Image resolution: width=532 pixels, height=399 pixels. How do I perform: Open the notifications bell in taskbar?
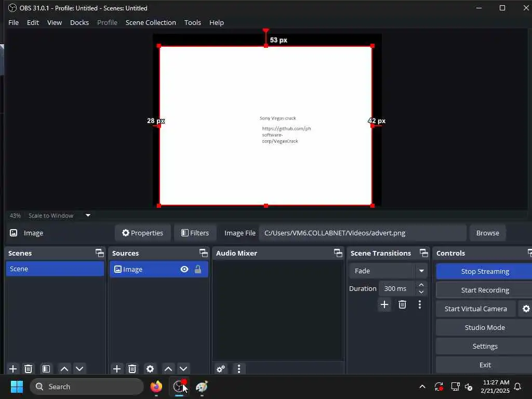click(517, 387)
